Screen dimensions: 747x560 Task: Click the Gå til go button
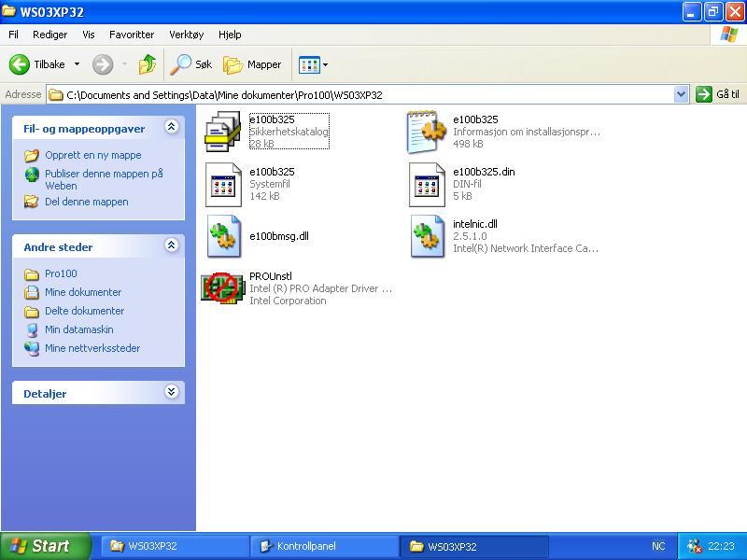point(717,94)
